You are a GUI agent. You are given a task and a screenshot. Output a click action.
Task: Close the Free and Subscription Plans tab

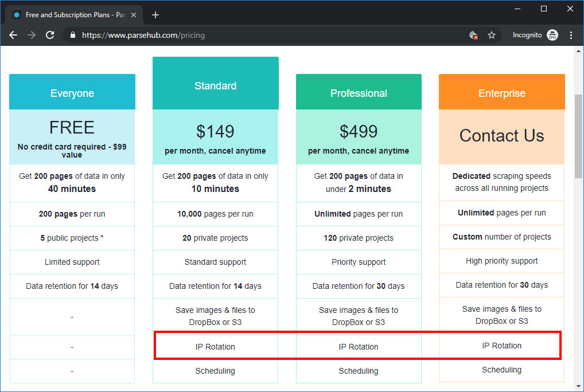pyautogui.click(x=134, y=15)
